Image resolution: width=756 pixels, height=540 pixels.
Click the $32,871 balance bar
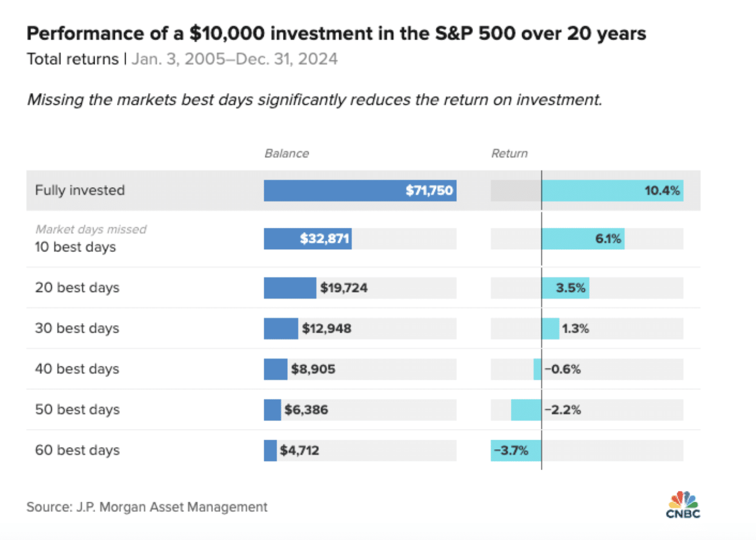[x=308, y=239]
